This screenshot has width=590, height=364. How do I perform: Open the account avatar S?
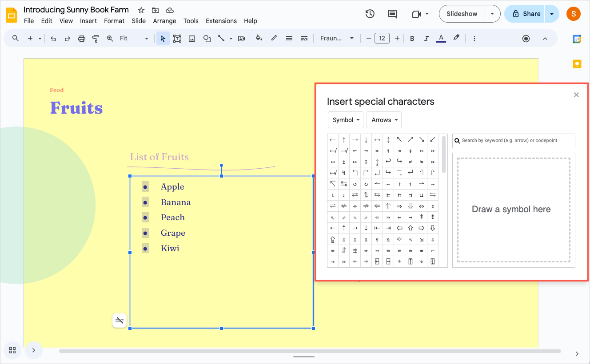point(574,14)
